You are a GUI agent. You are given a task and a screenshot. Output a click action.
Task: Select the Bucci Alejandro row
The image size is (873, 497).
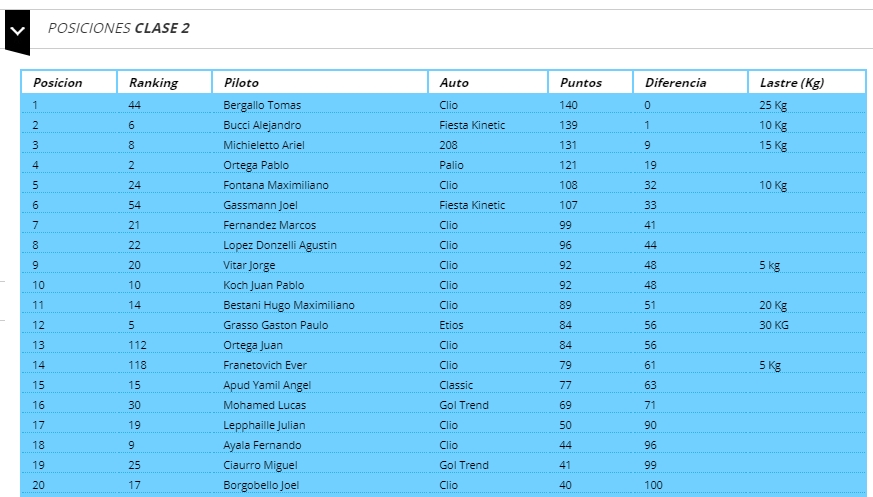262,125
